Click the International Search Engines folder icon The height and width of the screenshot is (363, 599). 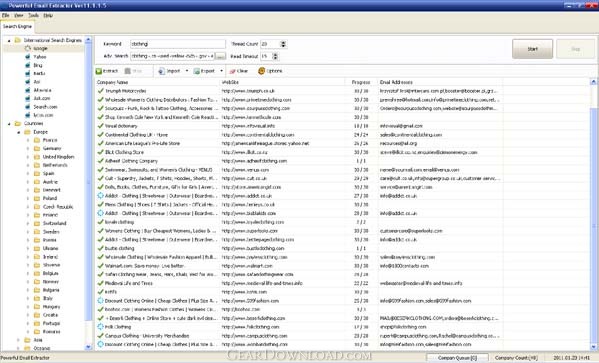click(x=18, y=40)
